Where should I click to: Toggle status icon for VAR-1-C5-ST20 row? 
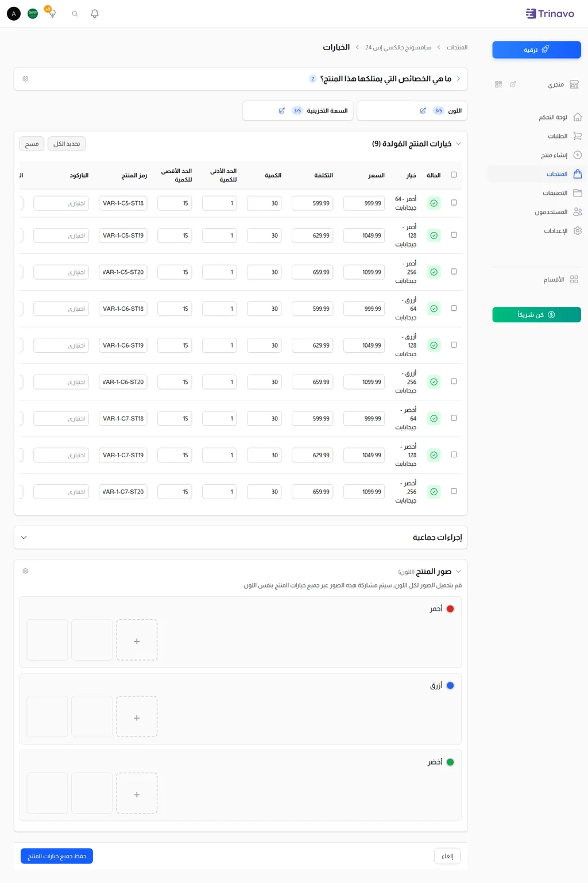(434, 272)
